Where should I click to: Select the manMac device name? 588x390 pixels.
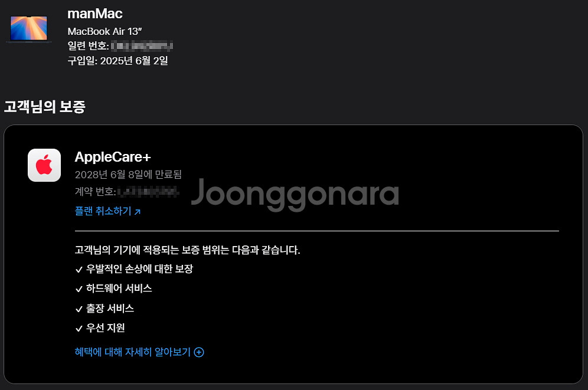point(95,14)
